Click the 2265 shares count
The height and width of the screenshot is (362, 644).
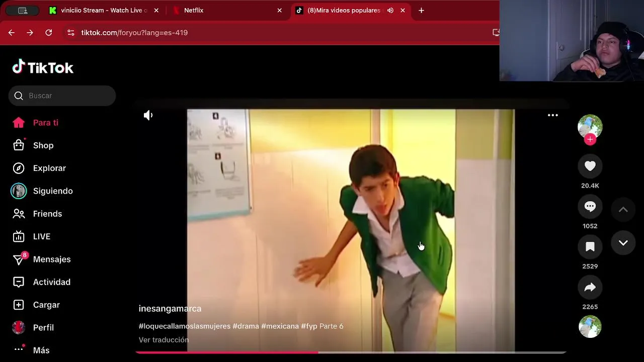tap(590, 307)
